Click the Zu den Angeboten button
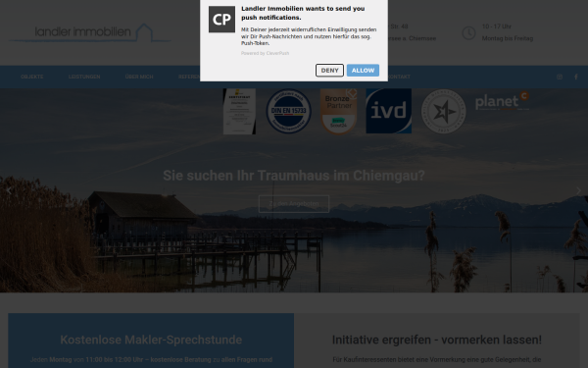 click(294, 204)
